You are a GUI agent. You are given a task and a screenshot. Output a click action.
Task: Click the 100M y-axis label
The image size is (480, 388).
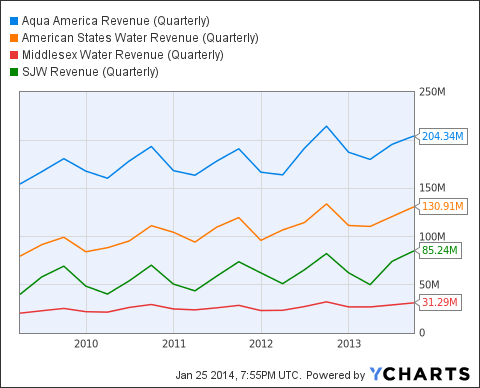tap(432, 237)
